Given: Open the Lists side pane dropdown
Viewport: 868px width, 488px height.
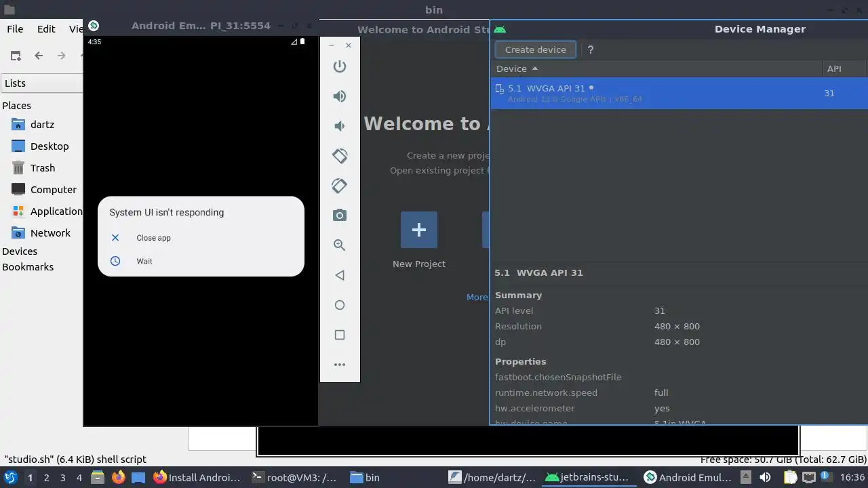Looking at the screenshot, I should [x=42, y=83].
